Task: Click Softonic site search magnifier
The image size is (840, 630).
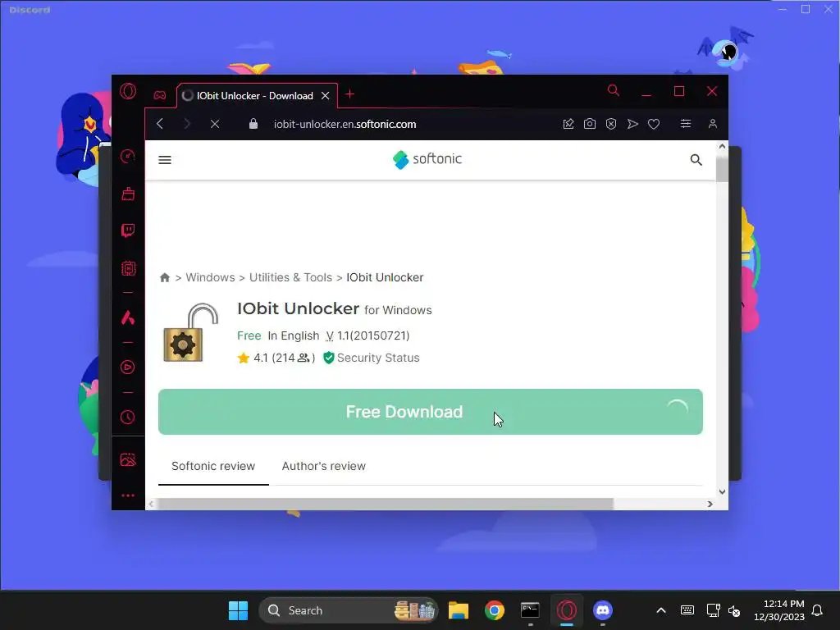Action: click(x=696, y=160)
